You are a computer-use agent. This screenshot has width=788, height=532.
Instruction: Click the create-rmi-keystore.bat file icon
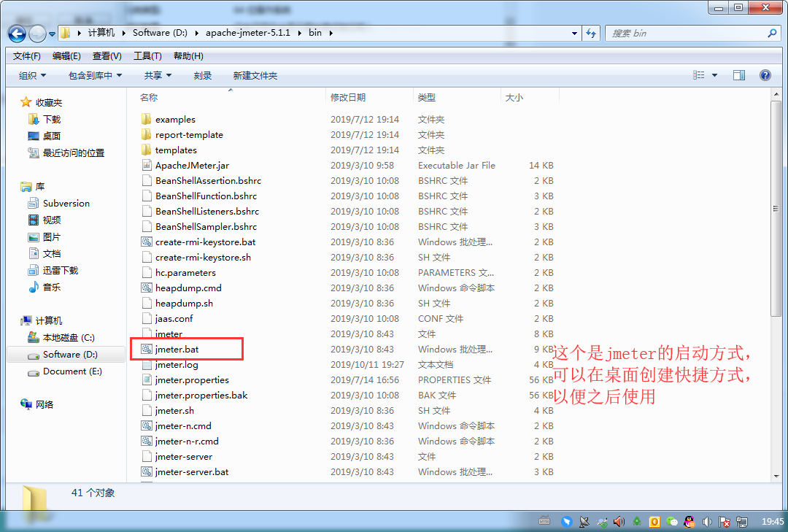click(x=146, y=242)
